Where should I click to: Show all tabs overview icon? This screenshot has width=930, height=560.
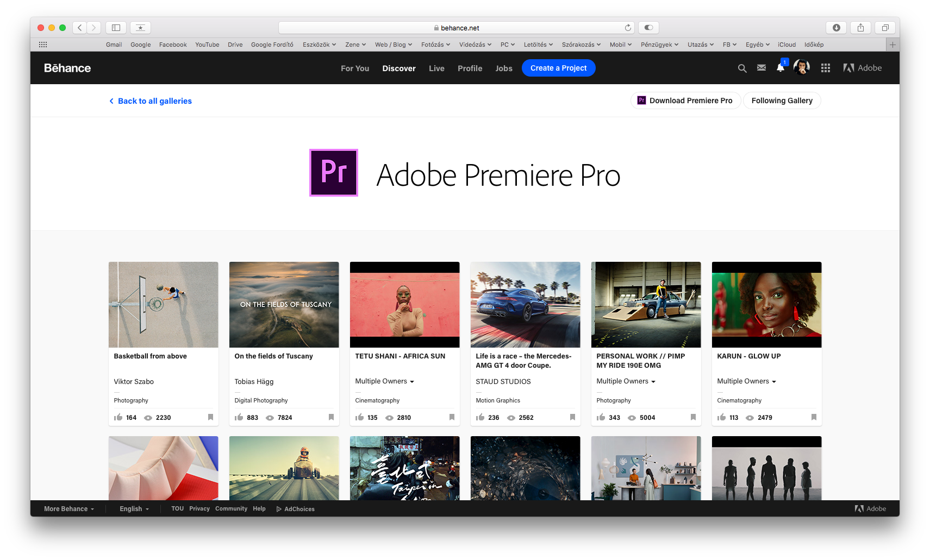point(885,28)
